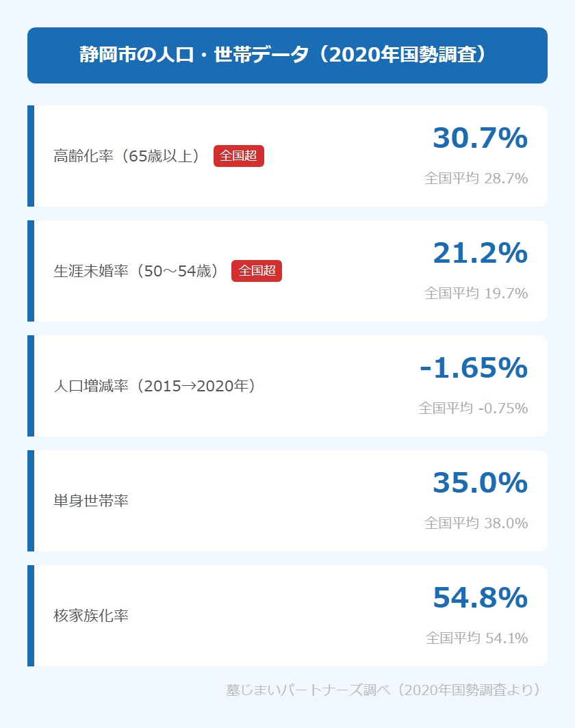
Task: Click the 全国平均 54.1% text
Action: pos(476,638)
